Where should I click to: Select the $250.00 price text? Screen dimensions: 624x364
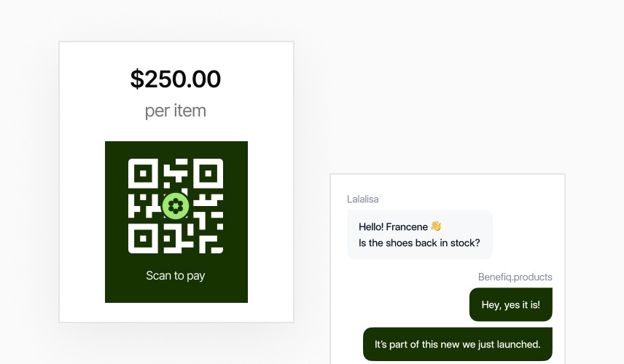click(x=176, y=79)
